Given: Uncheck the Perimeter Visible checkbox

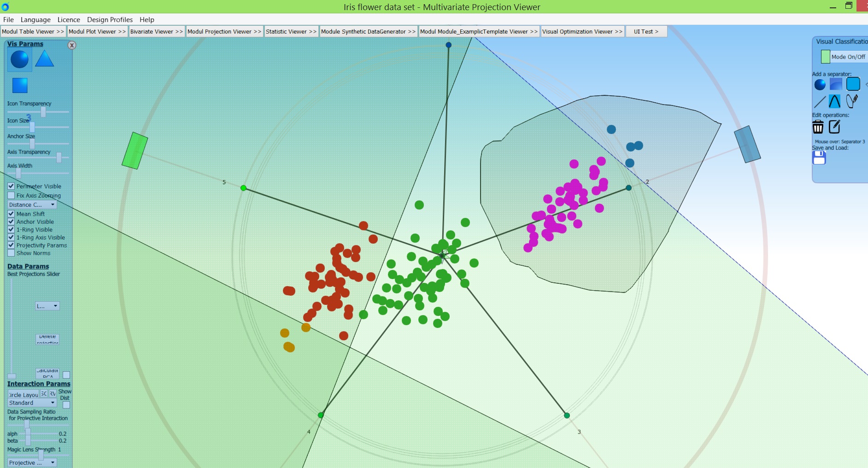Looking at the screenshot, I should point(11,186).
